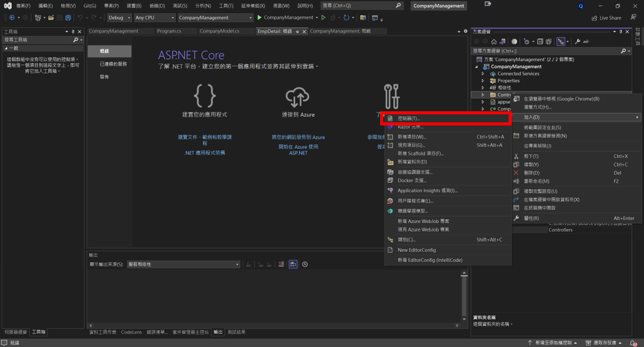Viewport: 644px width, 347px height.
Task: Expand the 相依性 dependencies node
Action: click(483, 88)
